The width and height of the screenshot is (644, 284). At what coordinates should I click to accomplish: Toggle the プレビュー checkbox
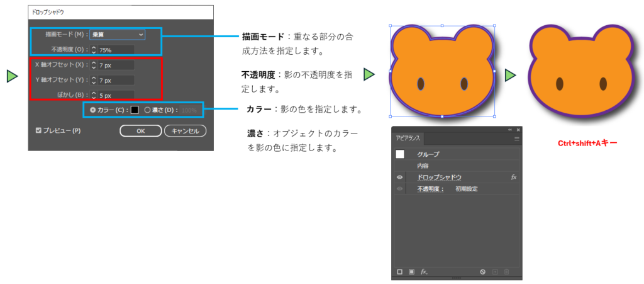[39, 130]
